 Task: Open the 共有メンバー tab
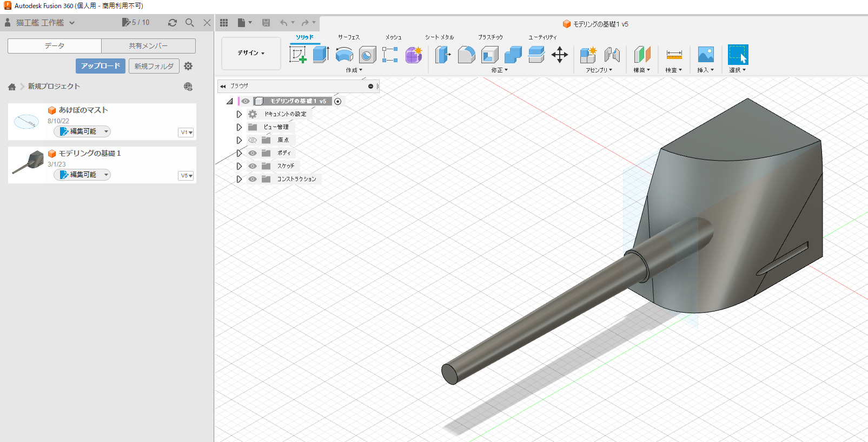pos(148,46)
